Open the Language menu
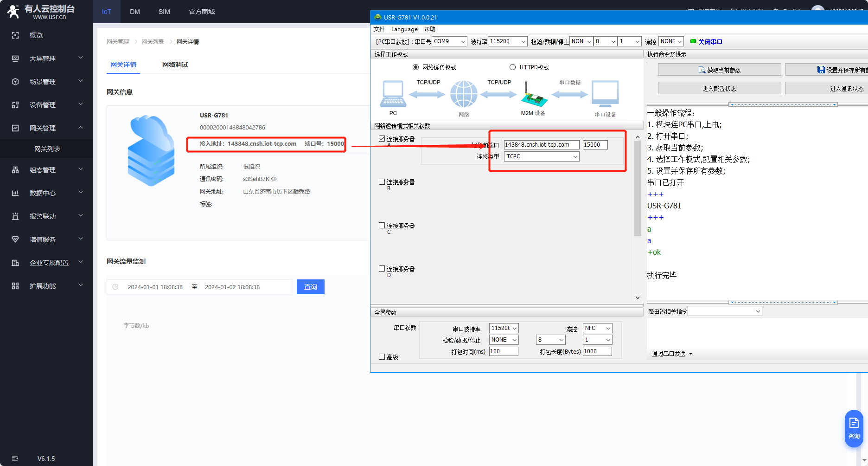 pos(404,29)
